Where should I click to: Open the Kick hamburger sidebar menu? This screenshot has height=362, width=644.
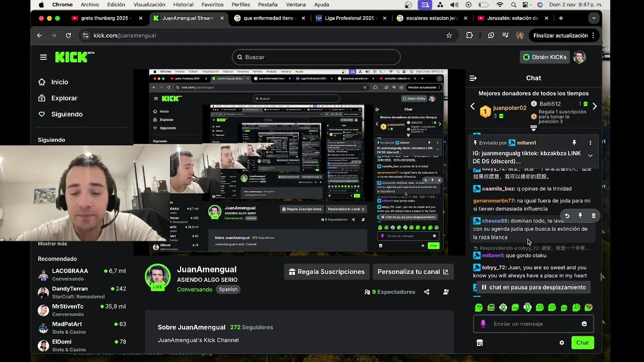(x=43, y=57)
